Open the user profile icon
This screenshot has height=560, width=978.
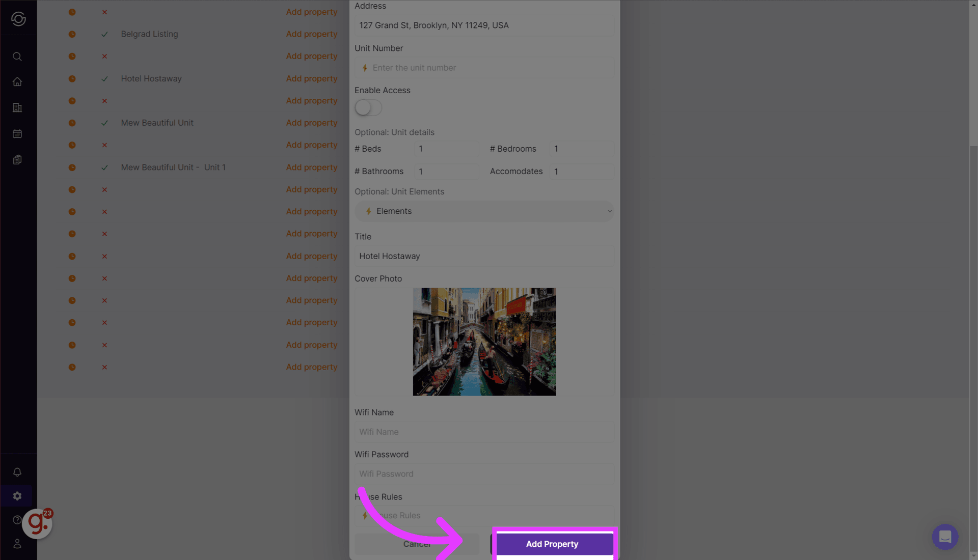17,544
